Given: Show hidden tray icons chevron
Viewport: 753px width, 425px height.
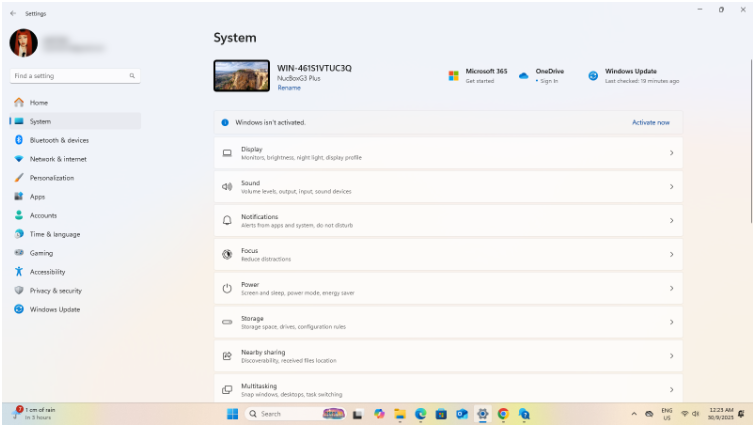Looking at the screenshot, I should click(x=634, y=414).
